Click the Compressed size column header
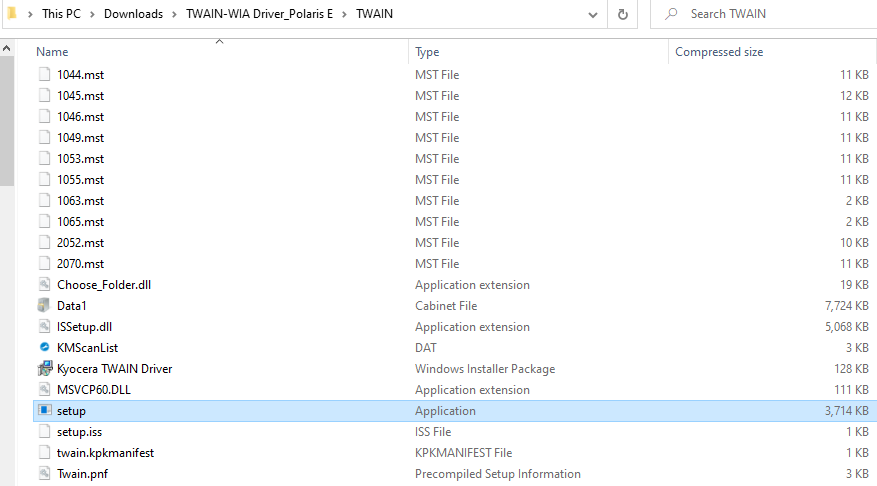This screenshot has width=877, height=486. click(718, 51)
